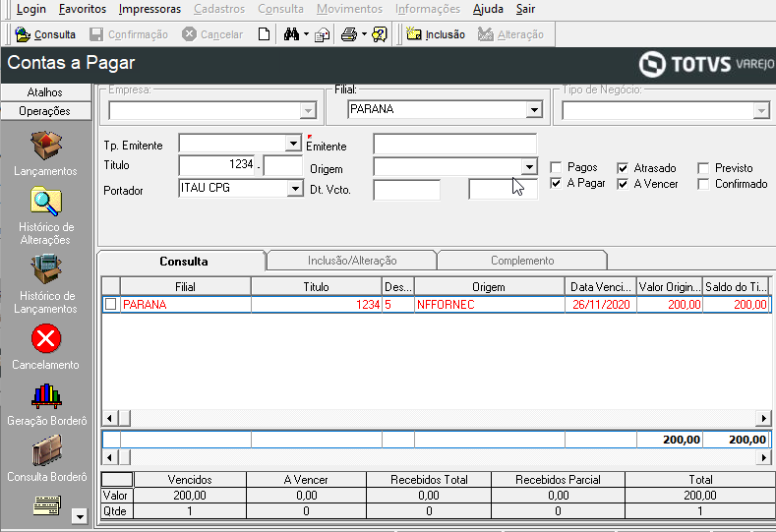
Task: Click the Emitente text field
Action: point(454,144)
